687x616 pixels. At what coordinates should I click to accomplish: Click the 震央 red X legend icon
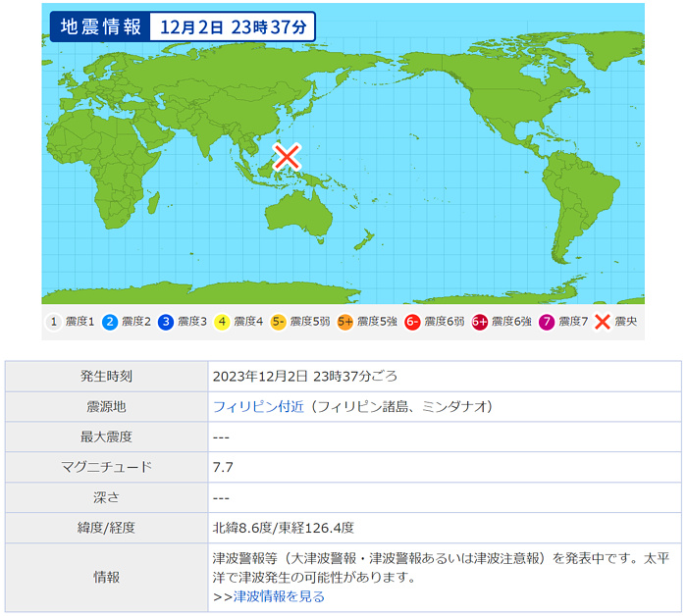coord(603,323)
